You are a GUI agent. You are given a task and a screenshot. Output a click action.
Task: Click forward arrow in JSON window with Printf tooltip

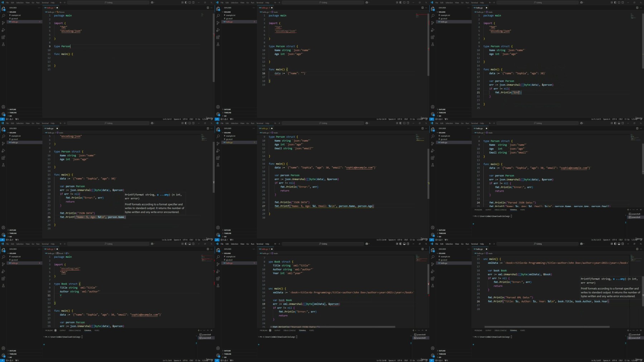(64, 123)
